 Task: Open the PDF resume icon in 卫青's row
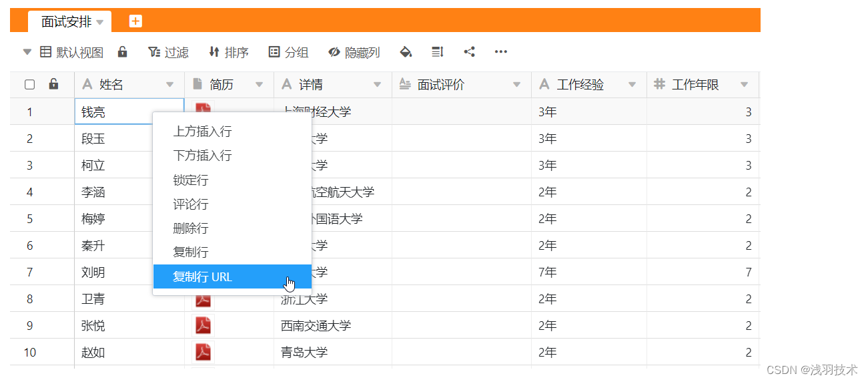pos(203,301)
